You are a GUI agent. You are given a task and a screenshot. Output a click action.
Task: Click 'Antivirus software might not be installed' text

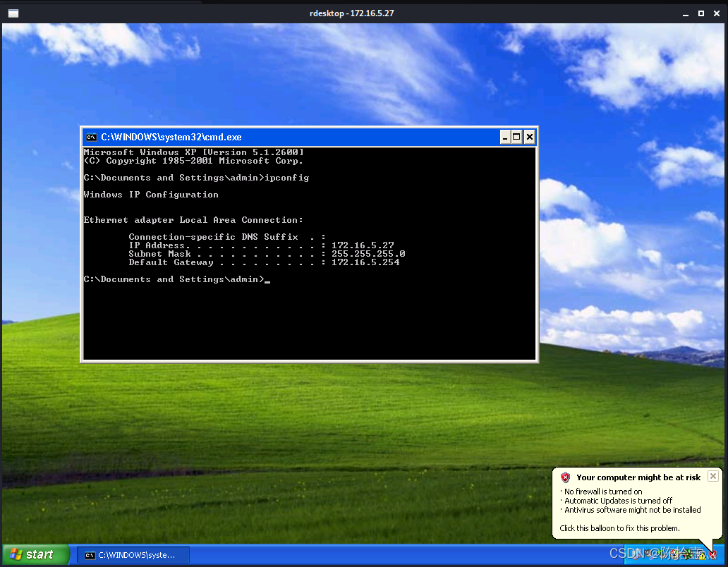632,510
